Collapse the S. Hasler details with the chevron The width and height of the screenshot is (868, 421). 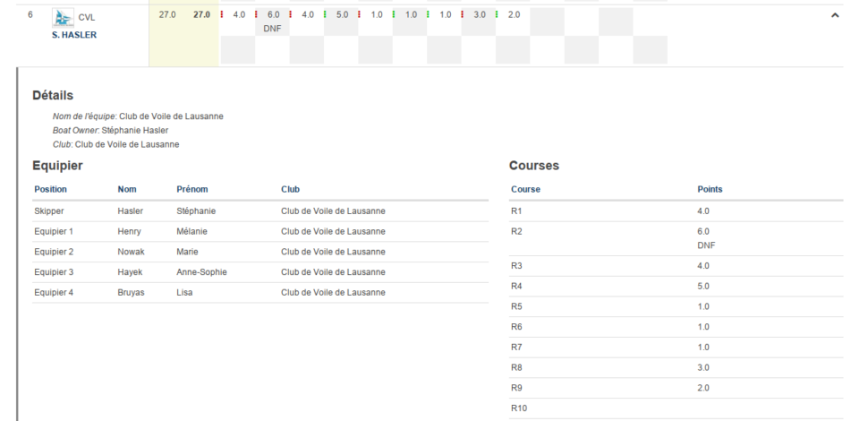[x=835, y=15]
